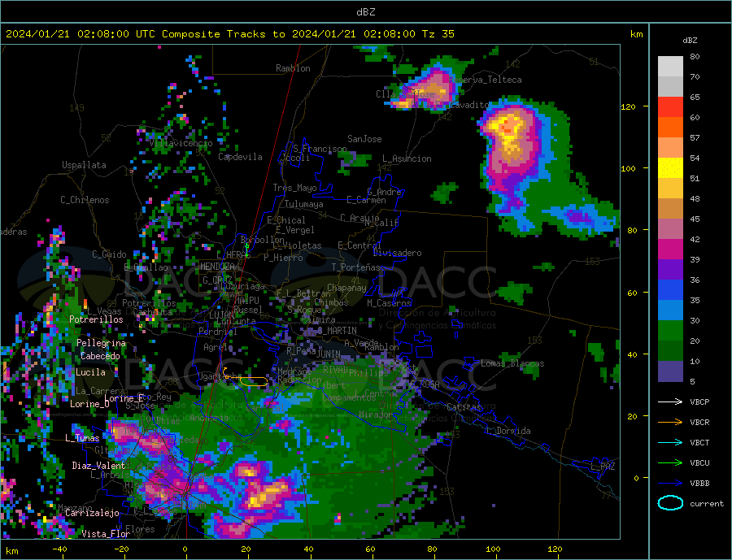732x560 pixels.
Task: Click the 'Tulumaya' place label
Action: click(304, 204)
